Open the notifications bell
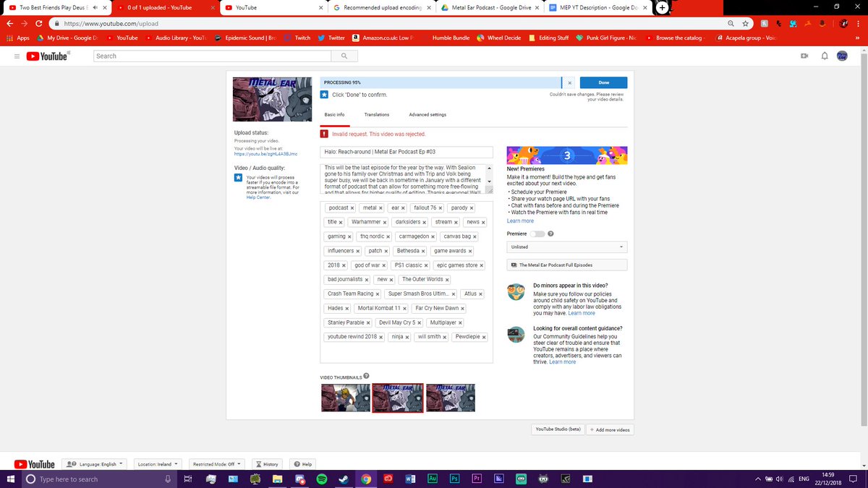This screenshot has height=488, width=868. tap(823, 56)
